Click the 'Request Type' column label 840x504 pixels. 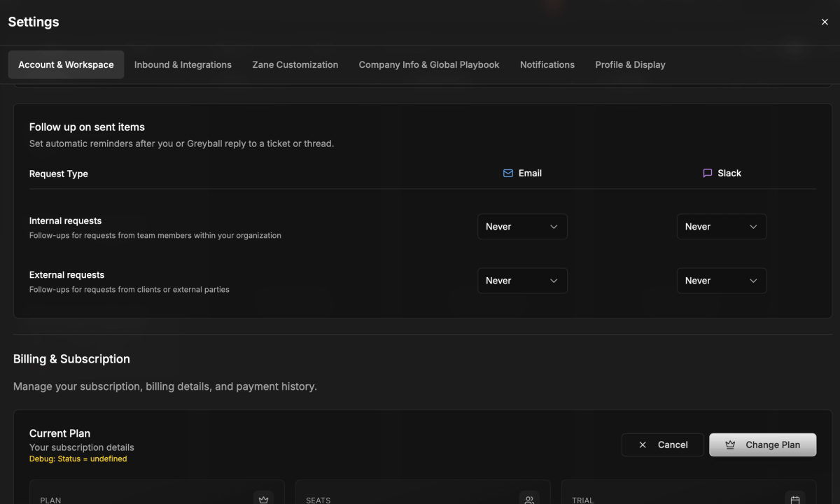tap(59, 174)
